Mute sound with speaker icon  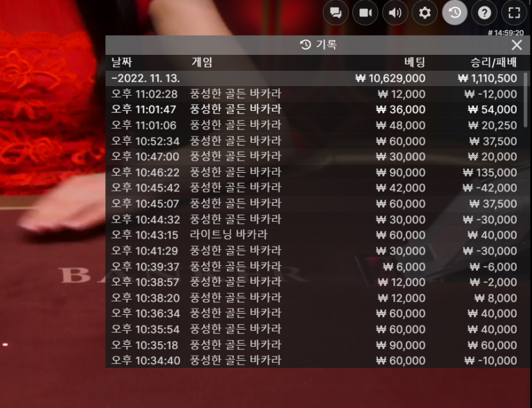pyautogui.click(x=395, y=13)
